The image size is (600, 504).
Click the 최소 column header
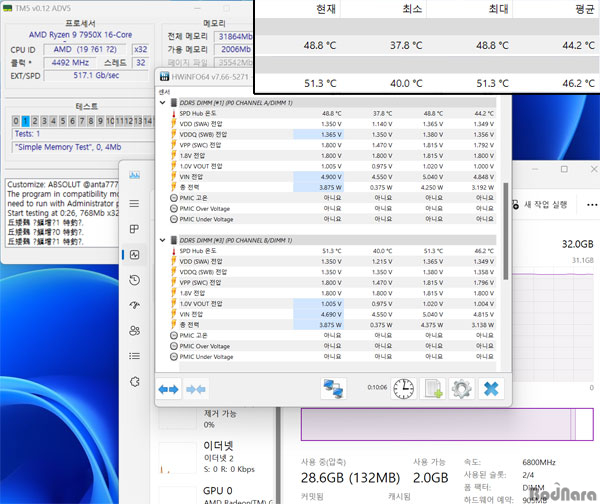pos(412,8)
